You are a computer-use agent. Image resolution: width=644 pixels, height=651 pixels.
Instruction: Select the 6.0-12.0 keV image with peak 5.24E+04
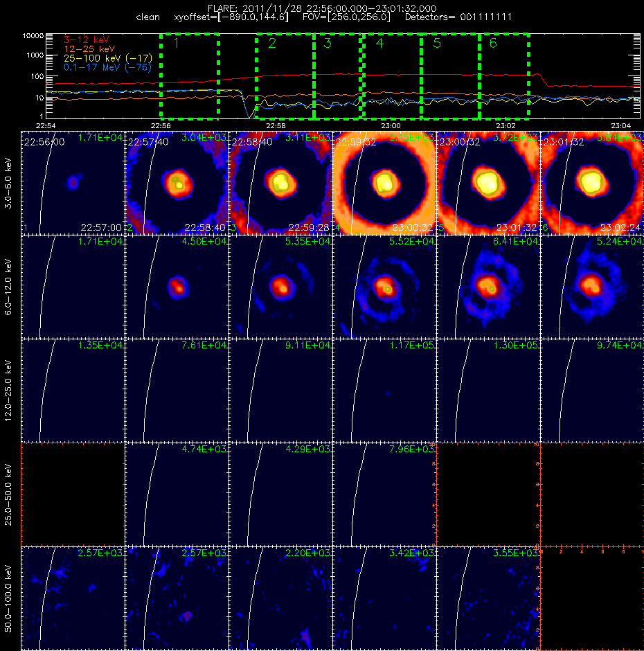[x=592, y=287]
